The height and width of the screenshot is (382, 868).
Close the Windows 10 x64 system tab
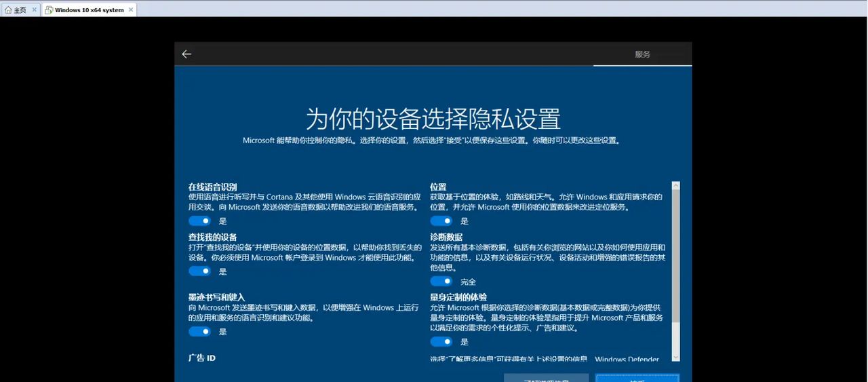131,10
